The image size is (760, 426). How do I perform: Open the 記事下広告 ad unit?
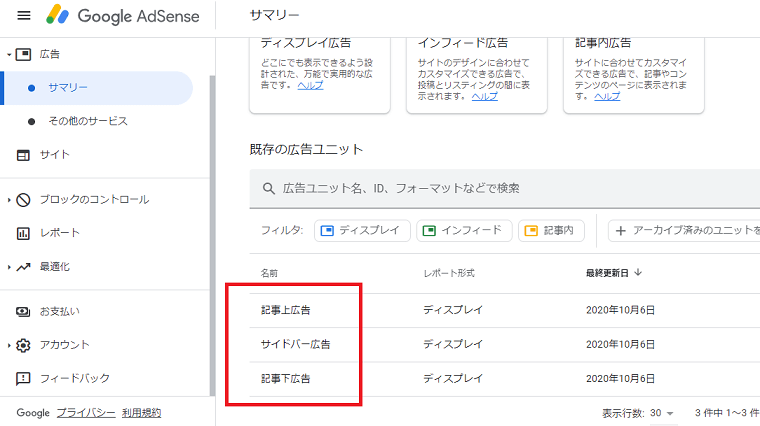[285, 379]
